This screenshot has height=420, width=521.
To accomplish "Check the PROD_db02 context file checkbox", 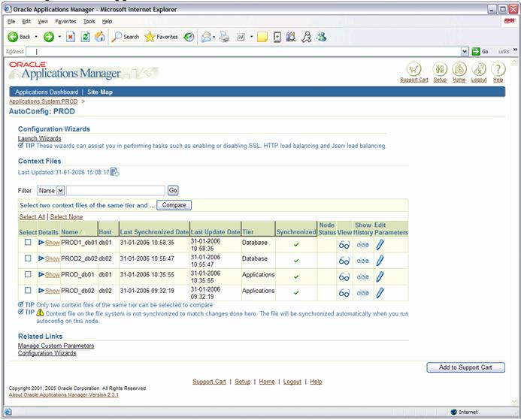I will click(28, 291).
